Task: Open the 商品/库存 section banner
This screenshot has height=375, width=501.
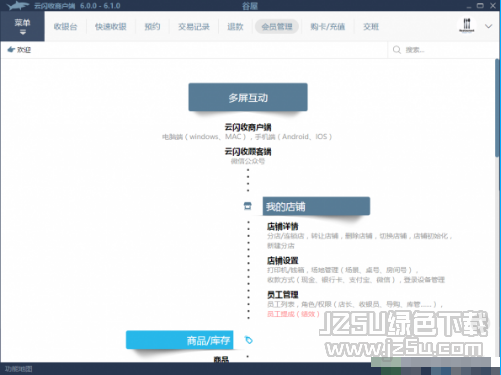Action: [x=180, y=340]
